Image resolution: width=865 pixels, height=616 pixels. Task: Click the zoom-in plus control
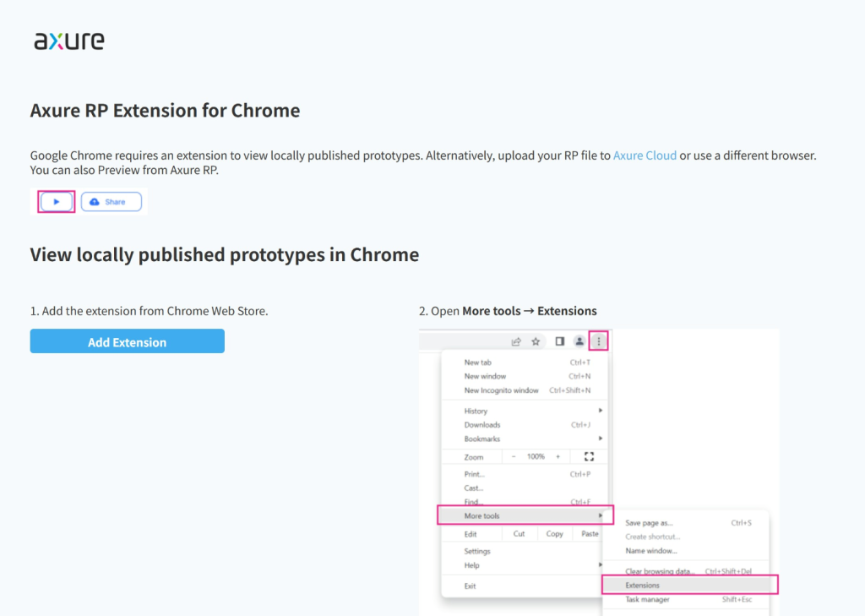(x=558, y=456)
